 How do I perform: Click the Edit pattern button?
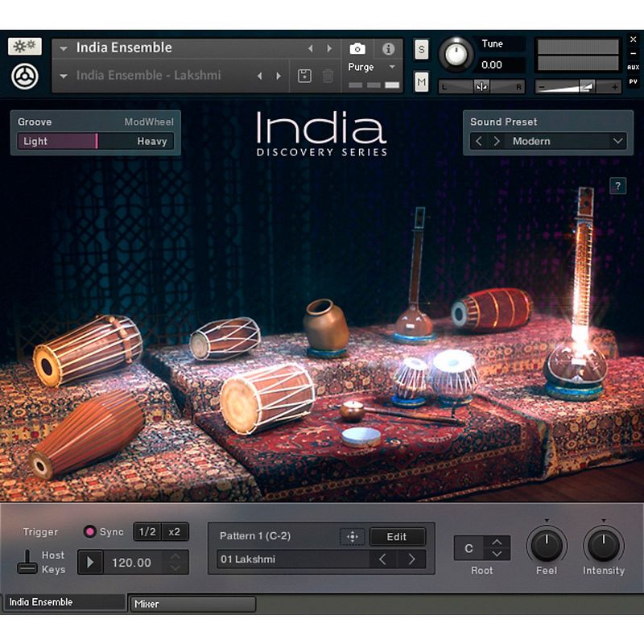click(397, 537)
